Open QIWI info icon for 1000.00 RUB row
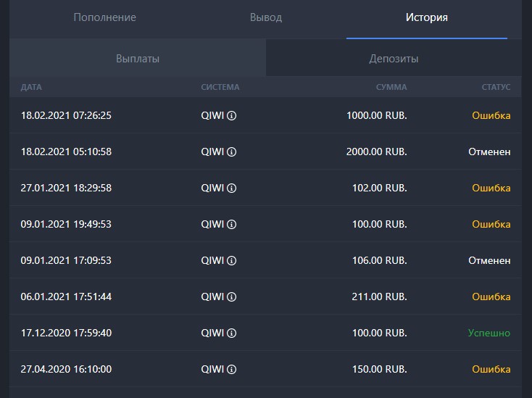This screenshot has width=532, height=398. point(231,116)
